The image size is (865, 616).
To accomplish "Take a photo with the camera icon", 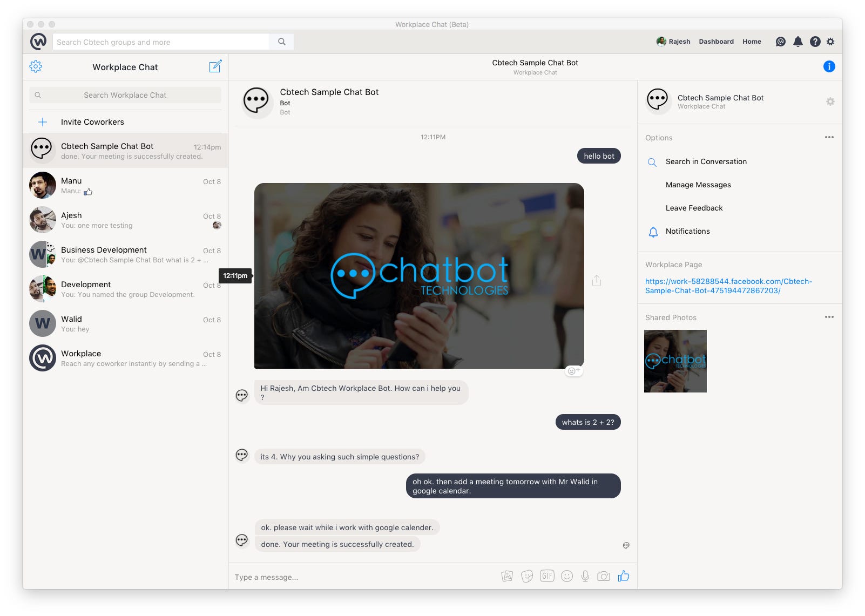I will (x=604, y=576).
